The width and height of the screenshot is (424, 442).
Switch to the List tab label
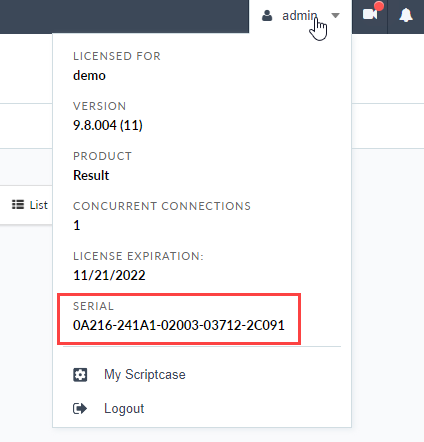39,205
